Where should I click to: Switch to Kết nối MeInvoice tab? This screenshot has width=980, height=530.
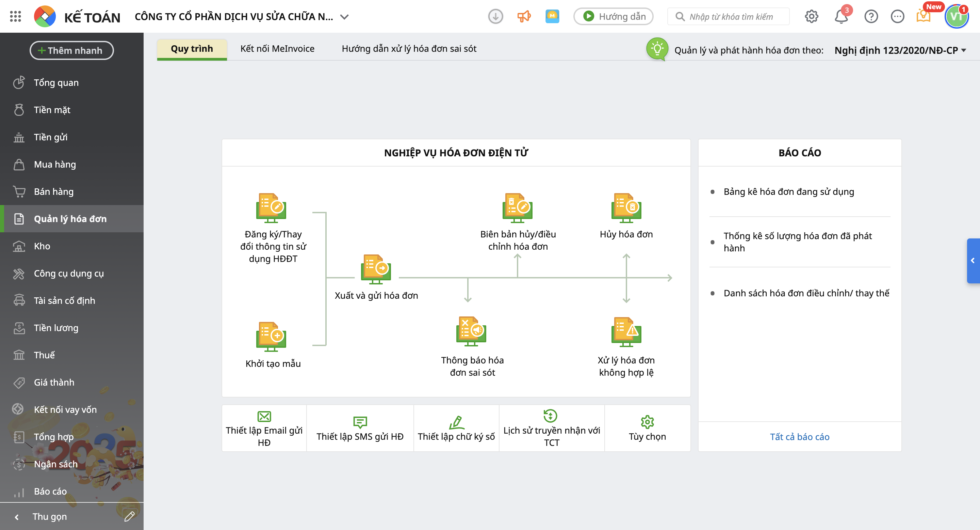coord(277,49)
